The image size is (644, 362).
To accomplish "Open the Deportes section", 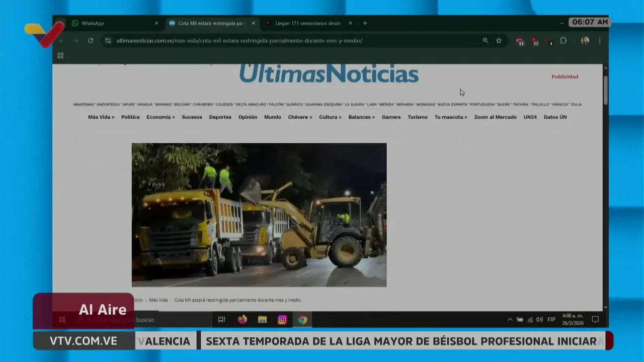I will [220, 117].
